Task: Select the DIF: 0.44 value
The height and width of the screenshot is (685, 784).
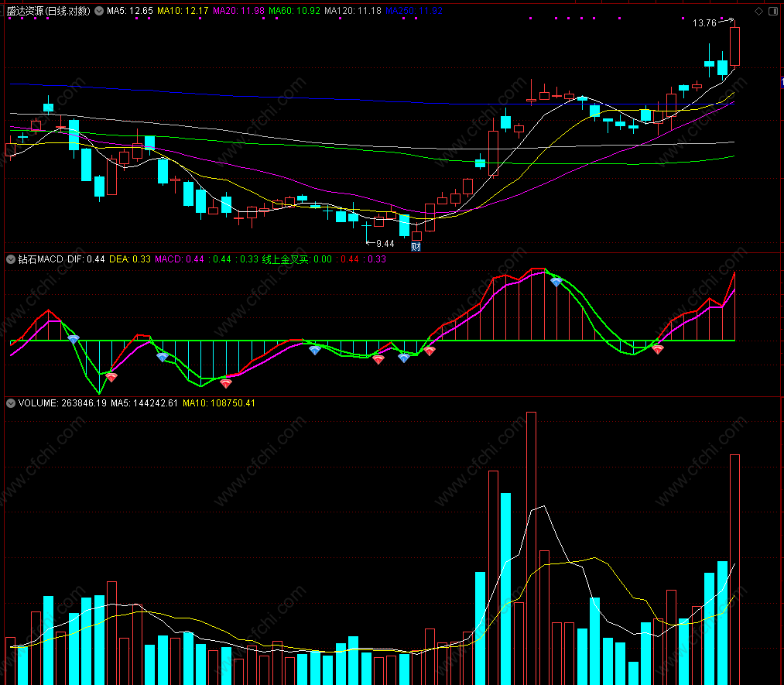Action: [86, 259]
